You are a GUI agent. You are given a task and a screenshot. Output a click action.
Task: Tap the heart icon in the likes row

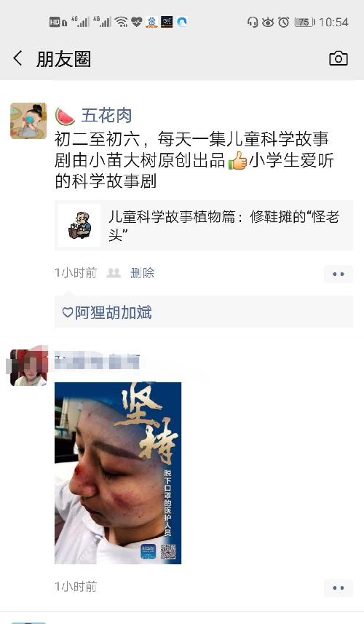[68, 312]
